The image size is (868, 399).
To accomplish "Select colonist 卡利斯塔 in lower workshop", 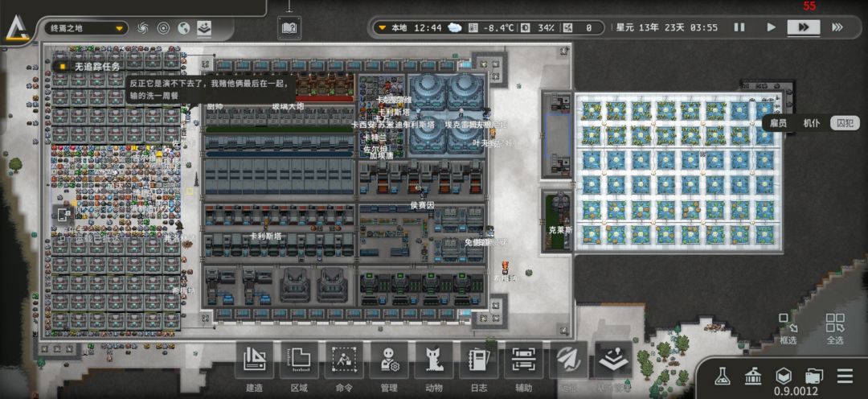I will coord(265,236).
